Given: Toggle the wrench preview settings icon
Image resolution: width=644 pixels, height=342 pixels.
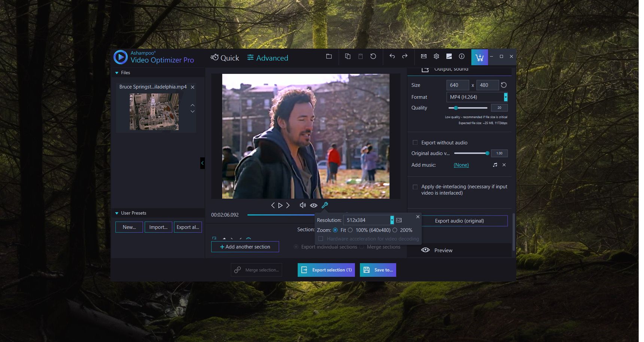Looking at the screenshot, I should pyautogui.click(x=325, y=205).
